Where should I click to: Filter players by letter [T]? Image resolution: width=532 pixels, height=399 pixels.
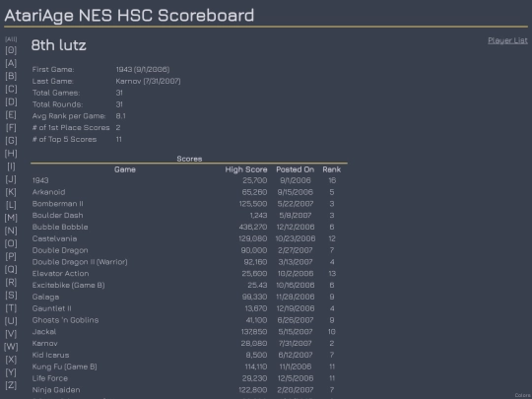click(x=11, y=308)
